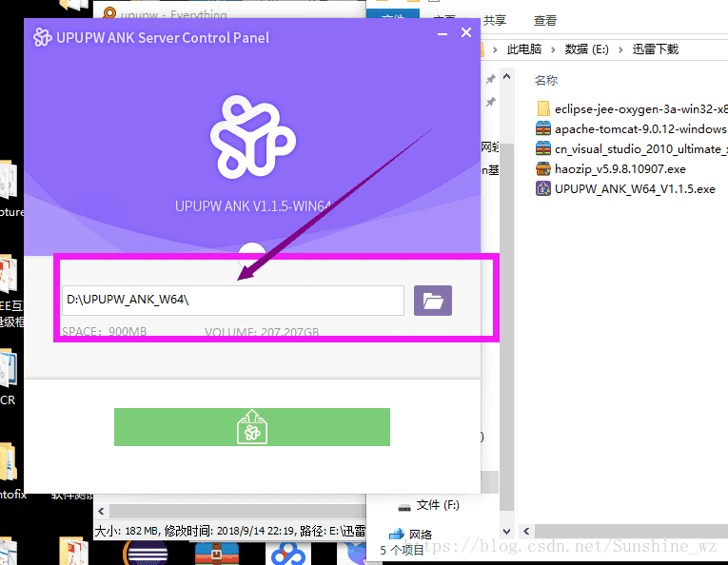Sort files by the 名称 column header
Viewport: 728px width, 565px height.
[x=546, y=80]
